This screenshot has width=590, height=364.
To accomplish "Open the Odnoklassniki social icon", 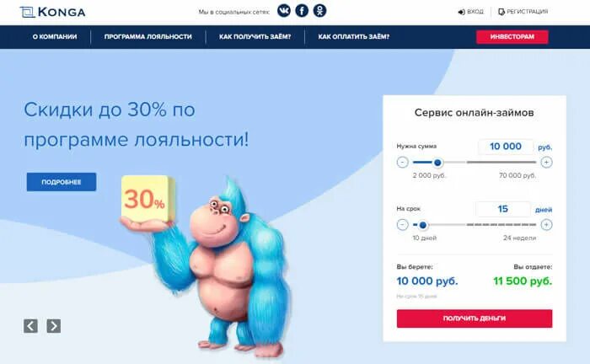I will point(319,10).
